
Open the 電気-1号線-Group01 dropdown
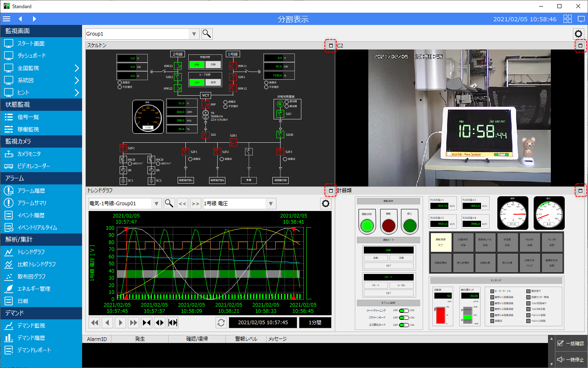156,204
